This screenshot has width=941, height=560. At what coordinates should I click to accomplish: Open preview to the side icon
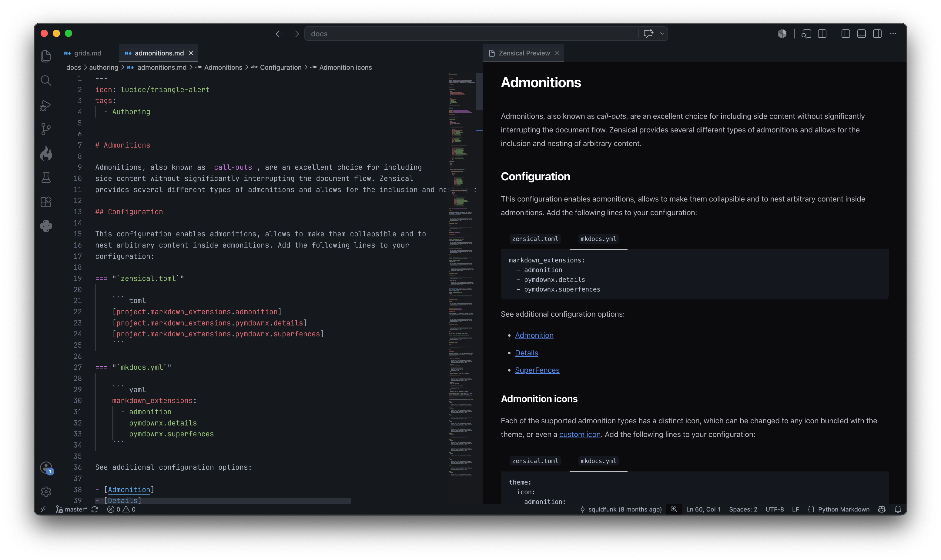(x=806, y=34)
